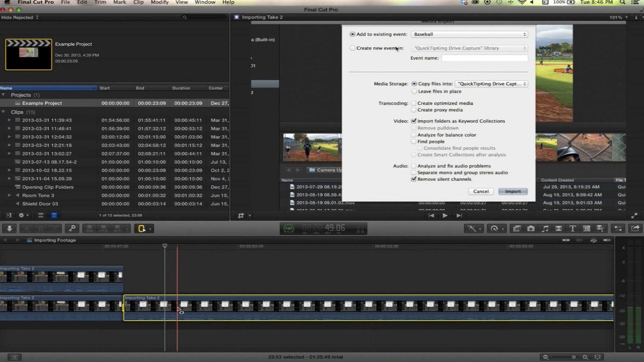Open the Keyword Editor key icon
This screenshot has width=644, height=362.
(72, 228)
